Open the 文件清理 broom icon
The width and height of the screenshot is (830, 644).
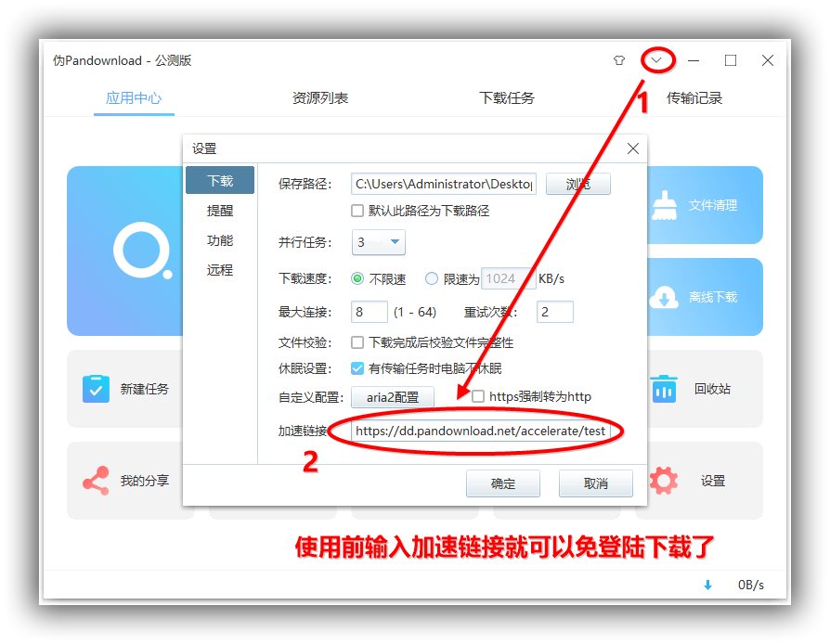point(664,205)
